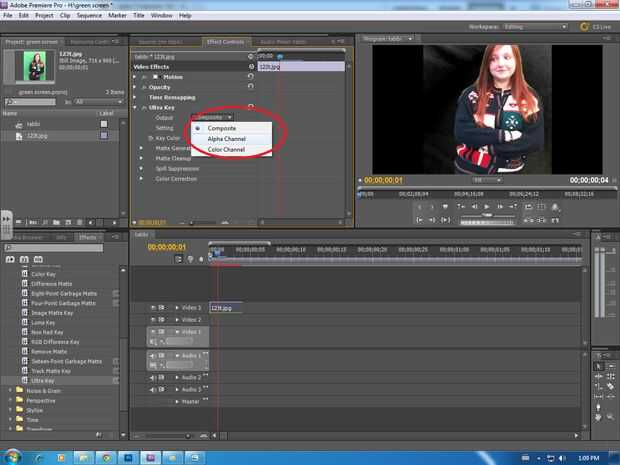Click the first Effects panel filter badge icon
The height and width of the screenshot is (465, 620).
(10, 259)
